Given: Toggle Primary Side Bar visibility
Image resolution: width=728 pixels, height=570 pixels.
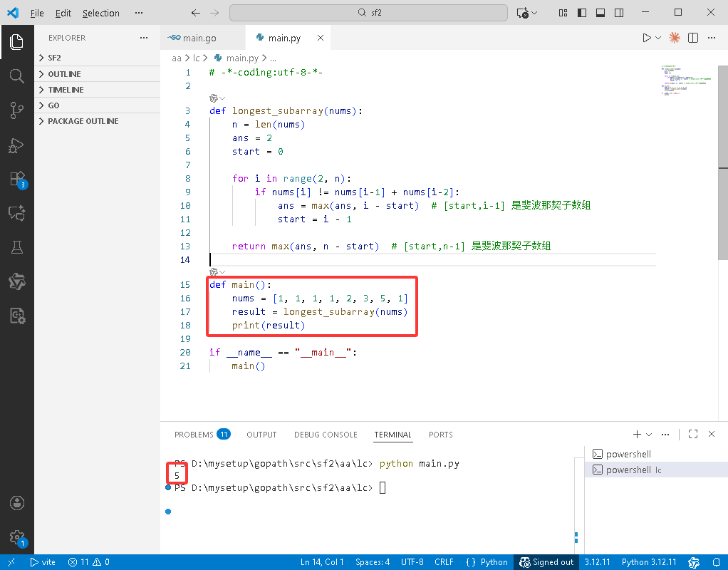Looking at the screenshot, I should point(582,13).
